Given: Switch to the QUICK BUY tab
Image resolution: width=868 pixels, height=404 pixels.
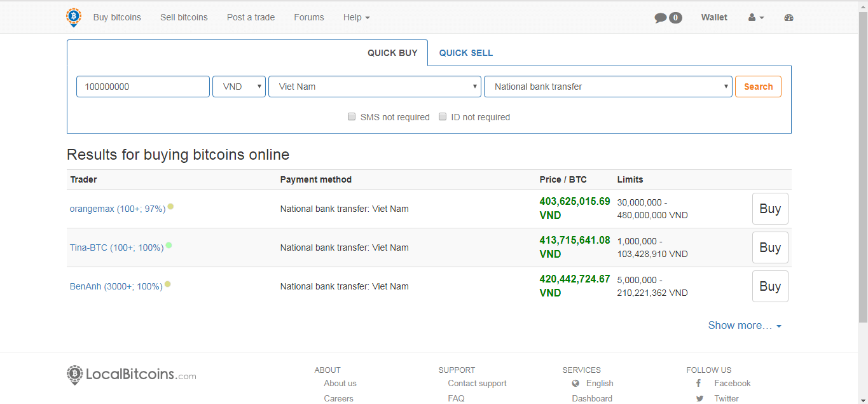Looking at the screenshot, I should point(392,53).
